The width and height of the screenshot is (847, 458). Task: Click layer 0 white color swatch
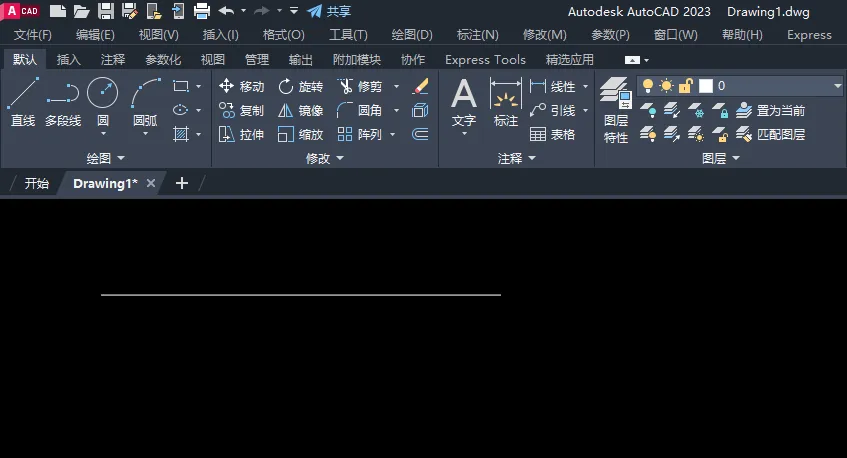(705, 85)
